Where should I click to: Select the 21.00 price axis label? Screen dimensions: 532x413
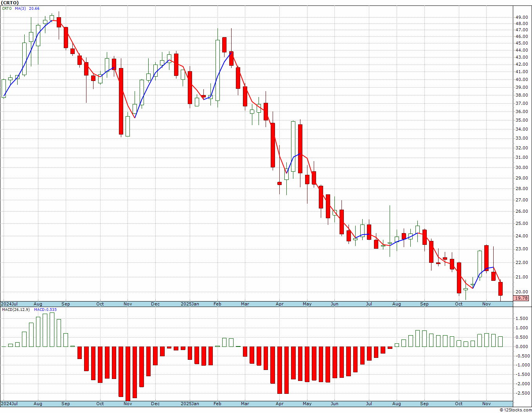click(x=521, y=277)
